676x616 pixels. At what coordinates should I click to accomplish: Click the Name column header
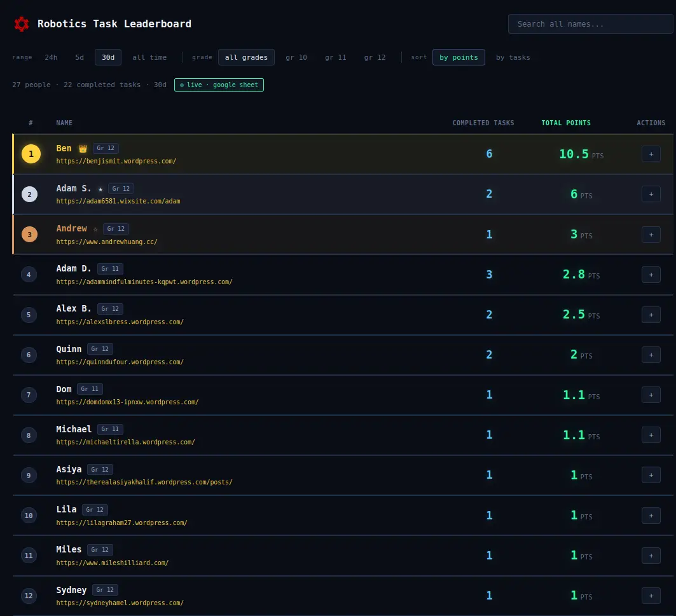(64, 123)
